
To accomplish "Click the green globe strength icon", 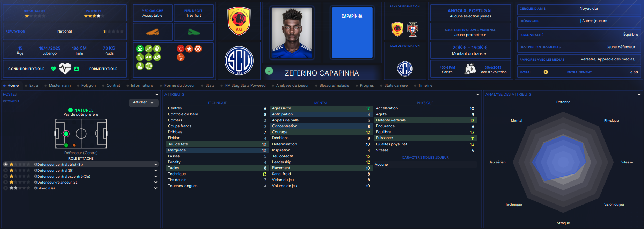I will (x=149, y=66).
